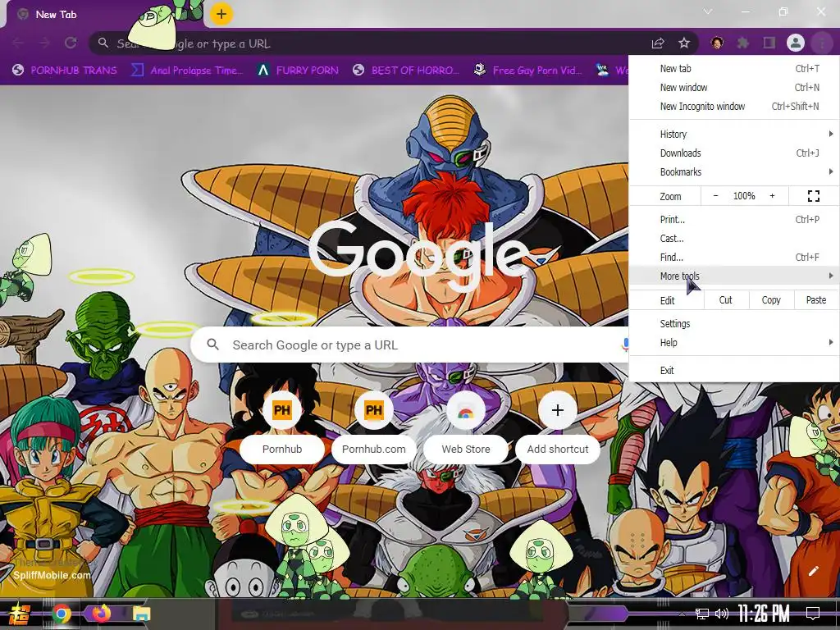Screen dimensions: 840x630
Task: Open the tab search chevron
Action: pyautogui.click(x=708, y=11)
